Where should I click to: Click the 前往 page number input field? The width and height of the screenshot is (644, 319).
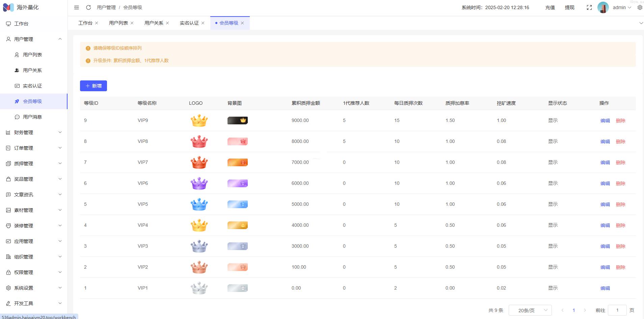617,310
